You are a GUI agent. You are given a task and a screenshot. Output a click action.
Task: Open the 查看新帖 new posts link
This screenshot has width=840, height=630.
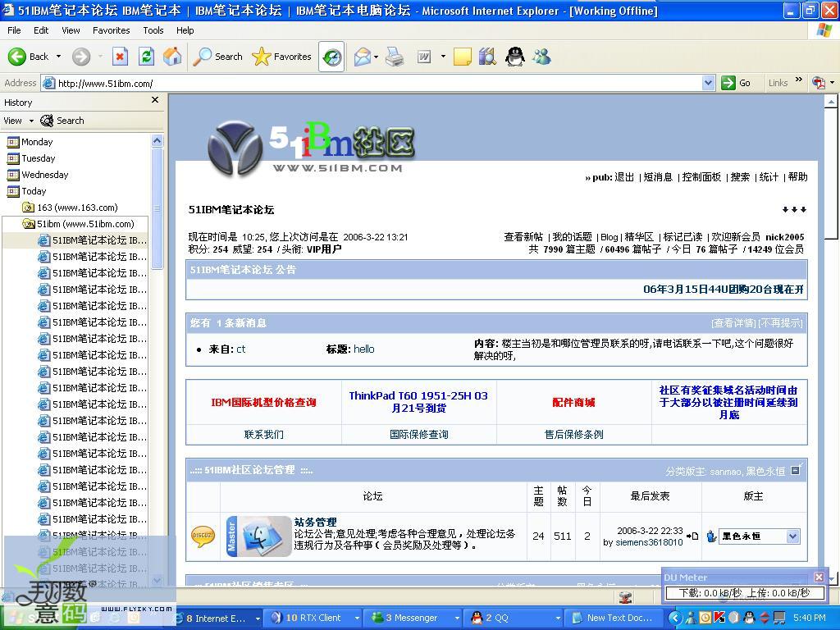click(x=523, y=237)
